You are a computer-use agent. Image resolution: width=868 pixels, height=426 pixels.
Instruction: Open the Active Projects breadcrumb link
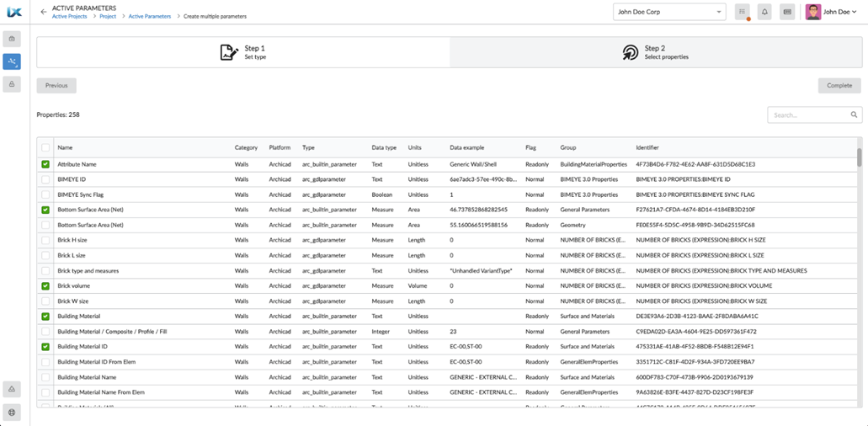pos(69,17)
